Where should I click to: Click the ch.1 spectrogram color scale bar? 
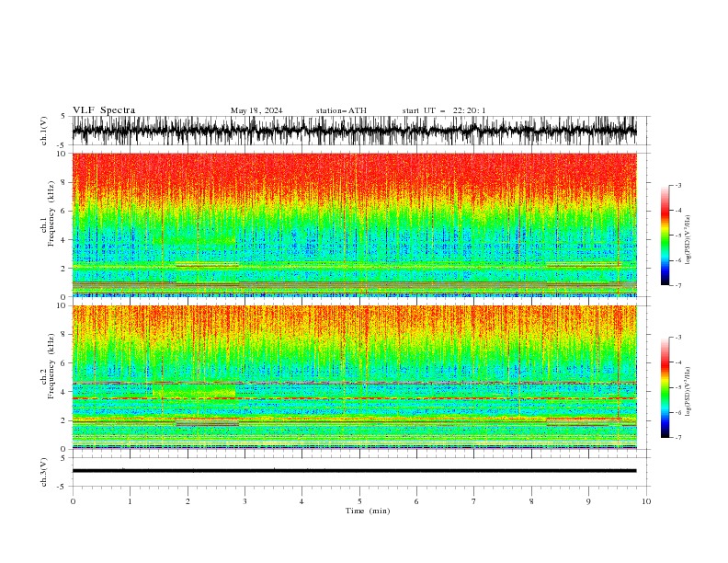click(665, 236)
